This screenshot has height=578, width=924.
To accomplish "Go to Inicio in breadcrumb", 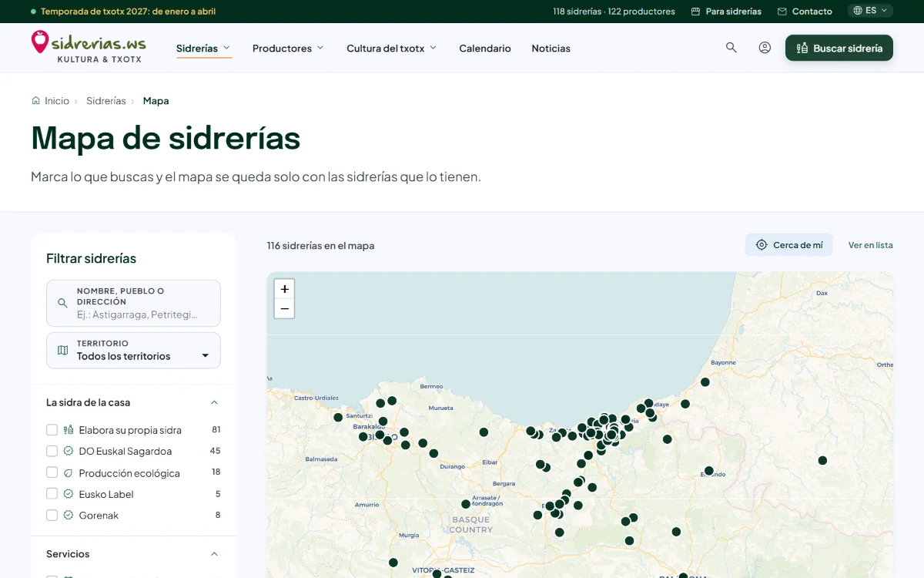I will pyautogui.click(x=57, y=101).
